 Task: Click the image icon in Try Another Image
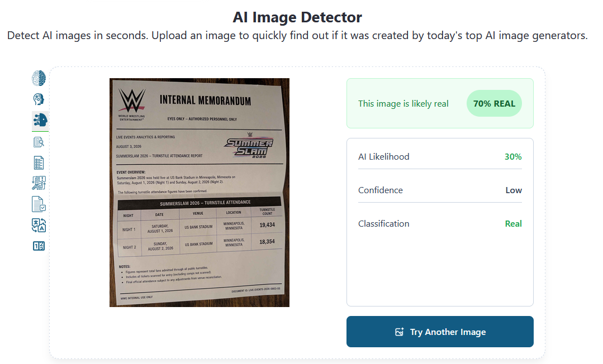click(x=400, y=332)
